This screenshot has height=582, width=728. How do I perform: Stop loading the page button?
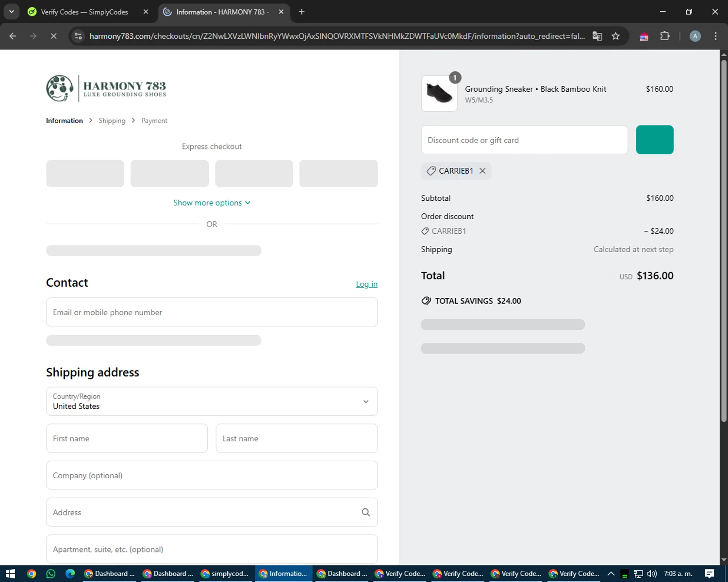[x=54, y=36]
